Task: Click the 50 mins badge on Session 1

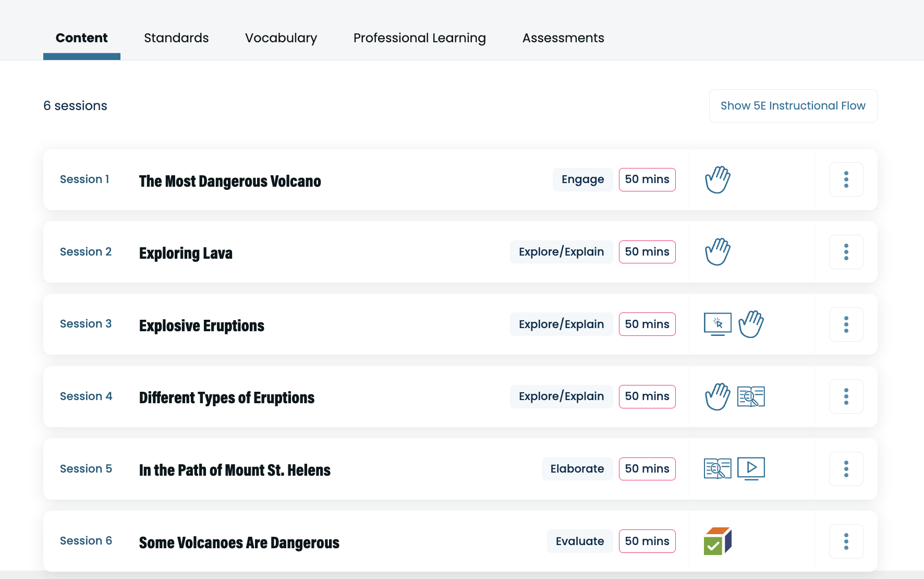Action: coord(647,179)
